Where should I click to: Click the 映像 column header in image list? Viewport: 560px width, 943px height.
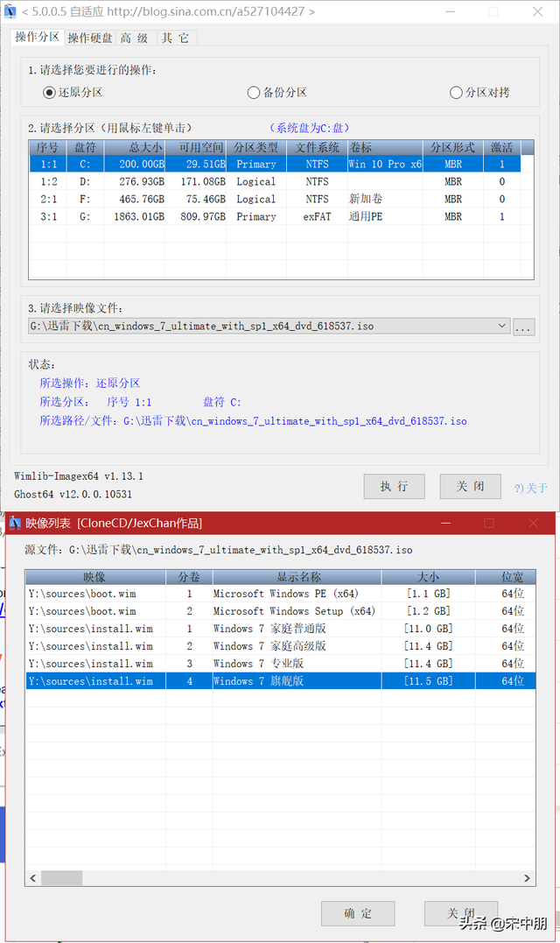pyautogui.click(x=95, y=577)
